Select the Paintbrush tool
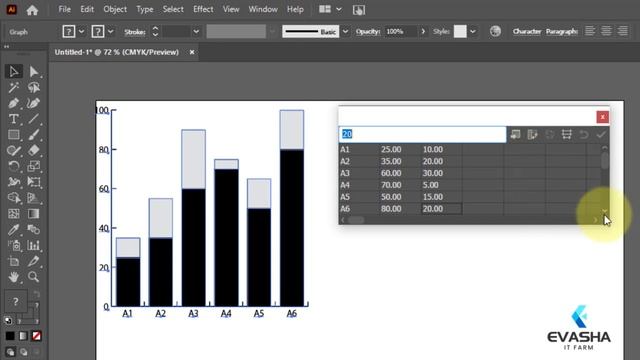 [x=33, y=135]
